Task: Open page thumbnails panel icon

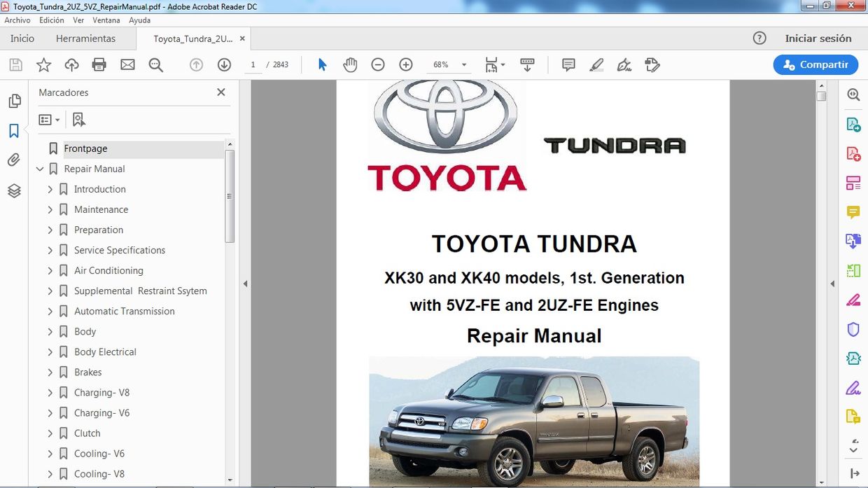Action: [14, 102]
